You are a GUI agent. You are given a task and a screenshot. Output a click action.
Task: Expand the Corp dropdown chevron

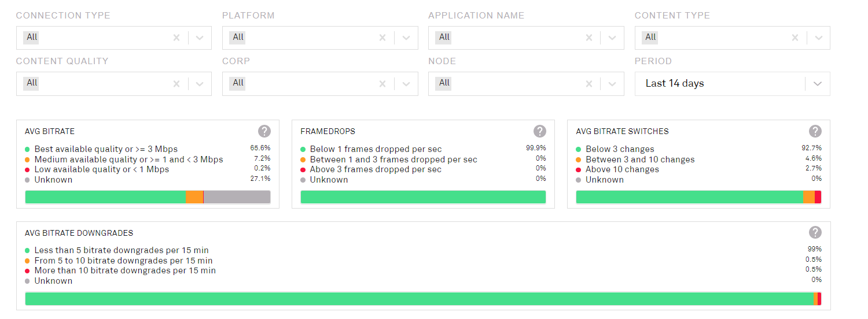pyautogui.click(x=406, y=84)
